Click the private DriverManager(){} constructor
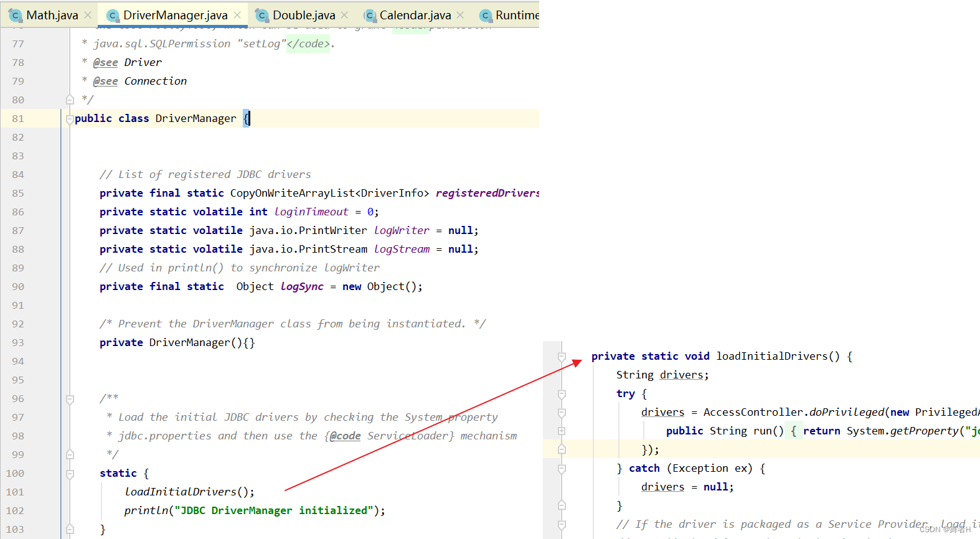The image size is (980, 539). click(x=177, y=342)
